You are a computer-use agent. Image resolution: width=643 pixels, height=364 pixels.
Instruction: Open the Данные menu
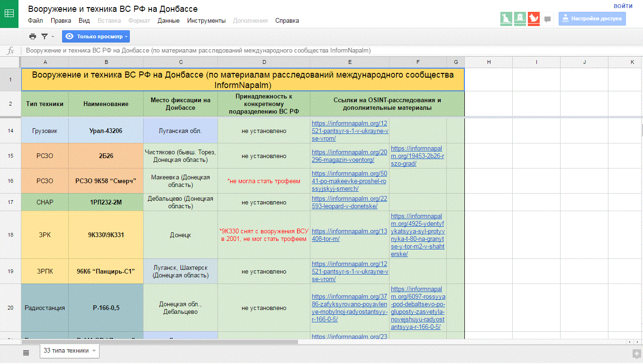pos(168,20)
